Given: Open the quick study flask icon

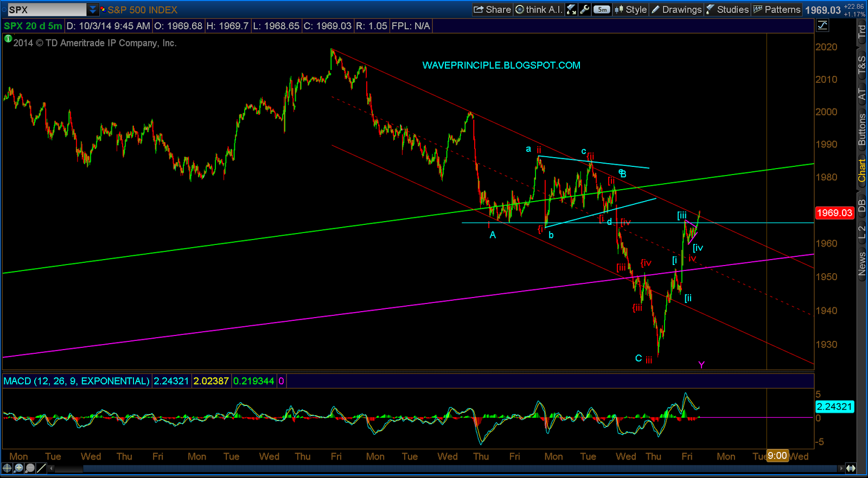Looking at the screenshot, I should [571, 9].
